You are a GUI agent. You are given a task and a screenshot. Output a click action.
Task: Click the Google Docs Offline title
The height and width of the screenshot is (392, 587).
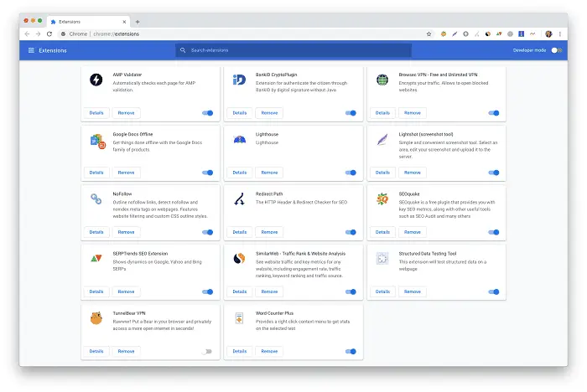coord(132,134)
